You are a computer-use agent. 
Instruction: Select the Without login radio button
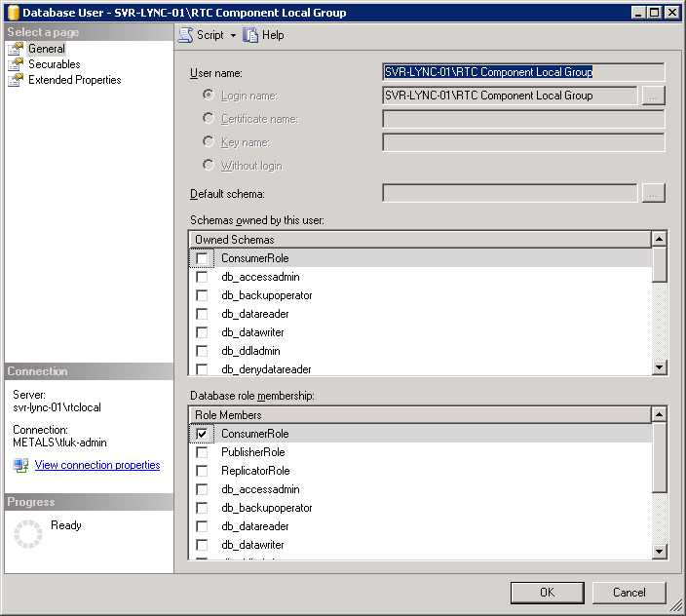coord(209,165)
